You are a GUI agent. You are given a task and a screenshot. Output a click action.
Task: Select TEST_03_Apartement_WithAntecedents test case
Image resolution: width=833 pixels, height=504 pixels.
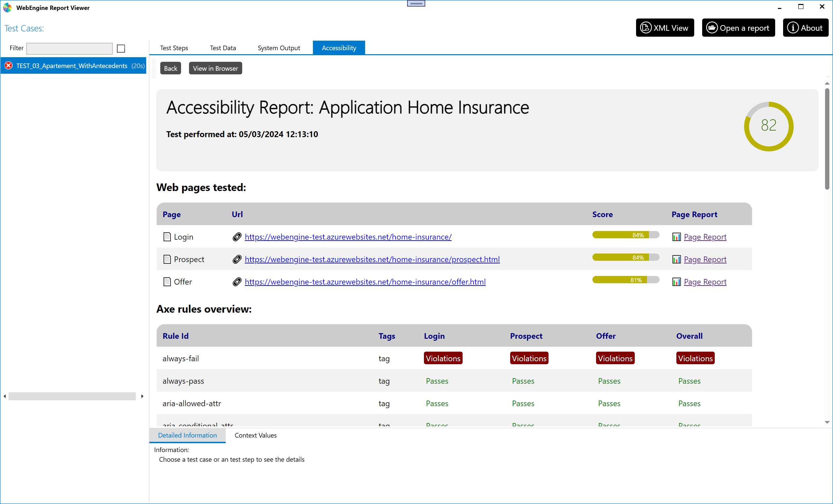pyautogui.click(x=73, y=65)
